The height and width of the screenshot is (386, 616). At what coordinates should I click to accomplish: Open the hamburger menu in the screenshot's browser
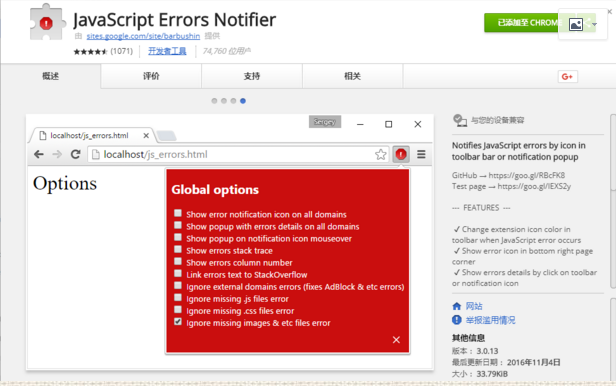tap(421, 154)
